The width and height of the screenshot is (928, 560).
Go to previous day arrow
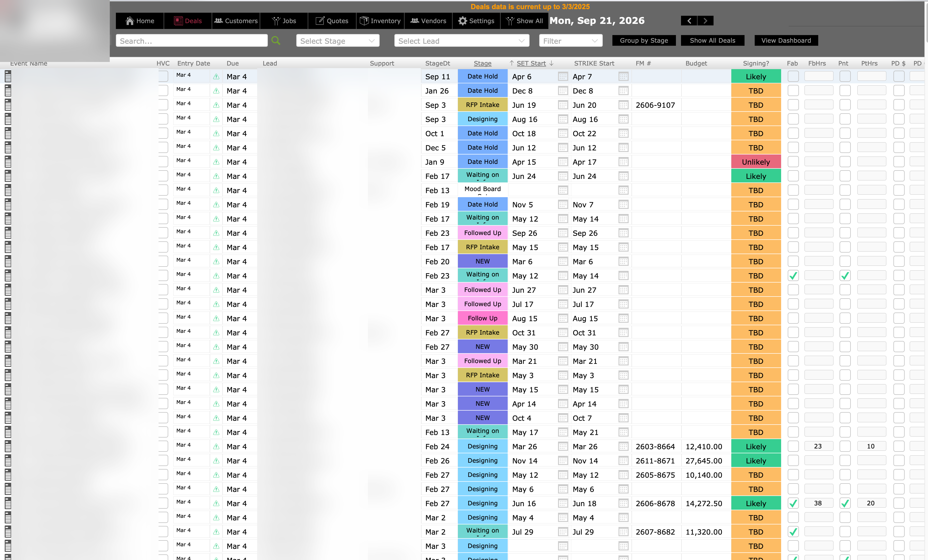689,21
